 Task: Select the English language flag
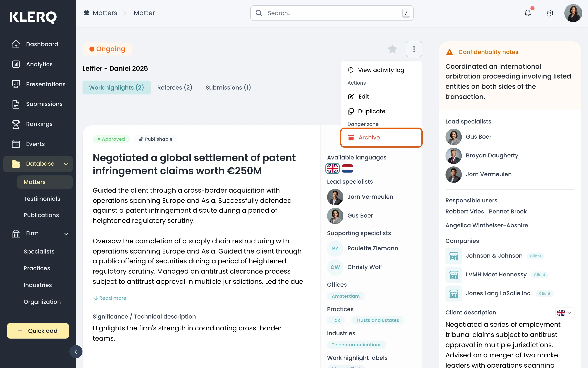(332, 168)
